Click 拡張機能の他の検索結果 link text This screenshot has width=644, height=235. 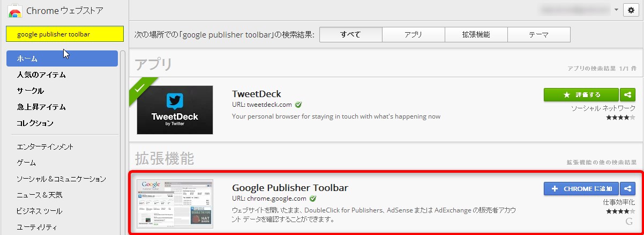pos(602,162)
